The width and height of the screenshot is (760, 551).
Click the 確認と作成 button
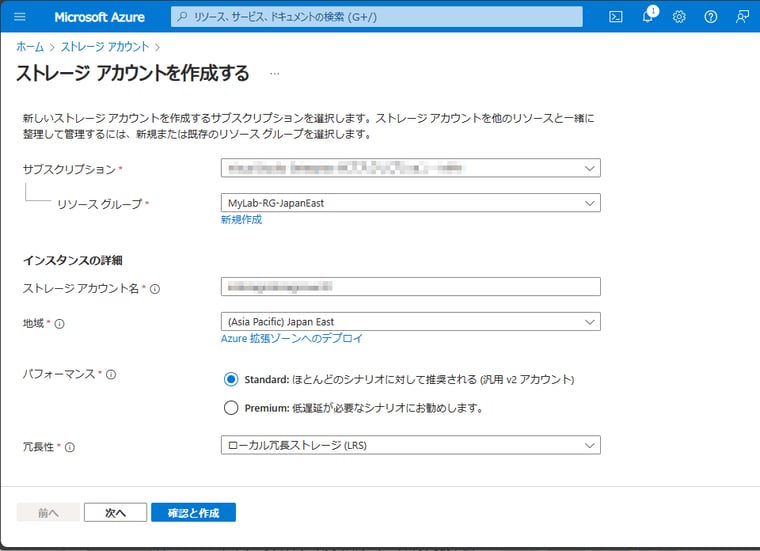193,512
